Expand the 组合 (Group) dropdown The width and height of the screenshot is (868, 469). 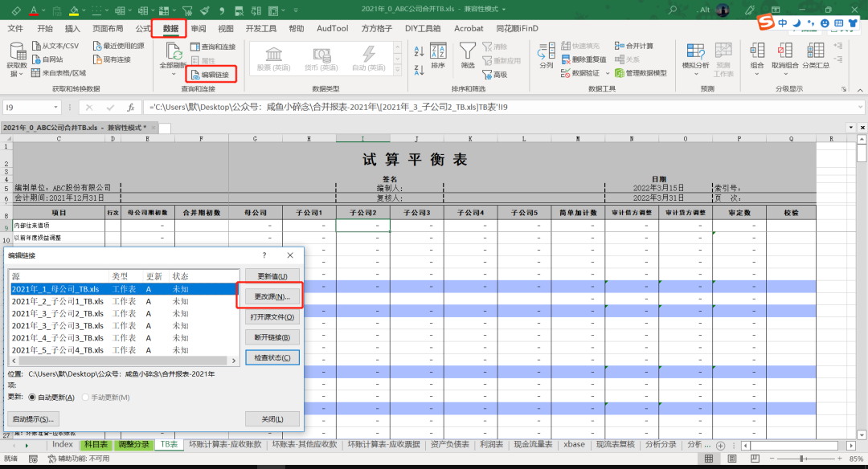pos(757,74)
